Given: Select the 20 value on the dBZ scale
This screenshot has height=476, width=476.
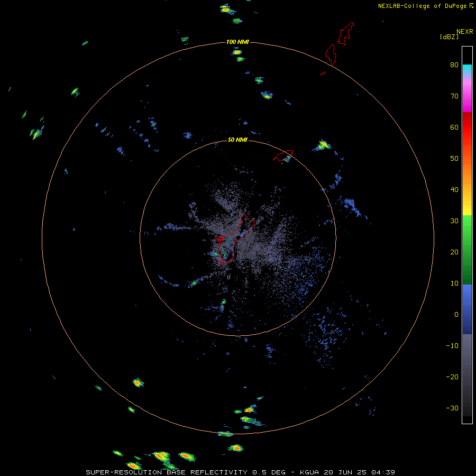Looking at the screenshot, I should (x=454, y=252).
